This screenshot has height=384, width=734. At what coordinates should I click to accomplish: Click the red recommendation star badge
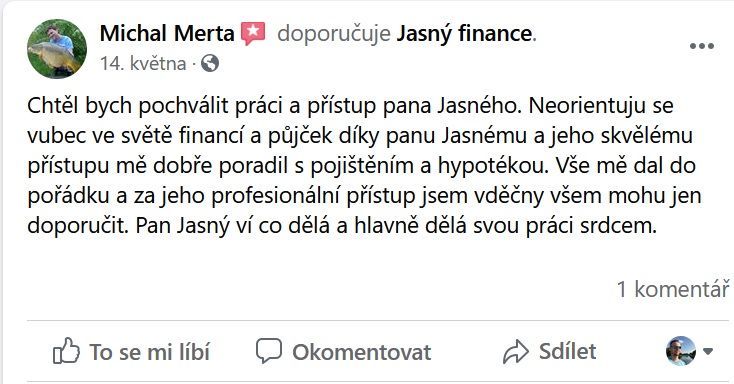(253, 34)
